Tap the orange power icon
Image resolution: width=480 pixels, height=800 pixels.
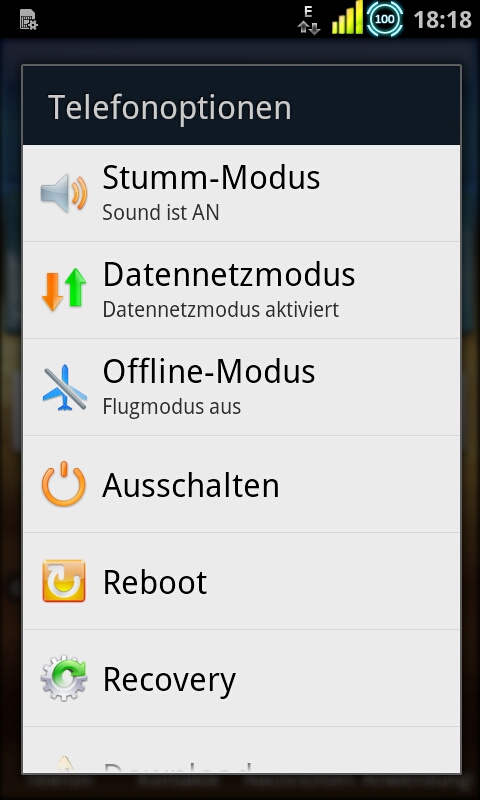64,484
